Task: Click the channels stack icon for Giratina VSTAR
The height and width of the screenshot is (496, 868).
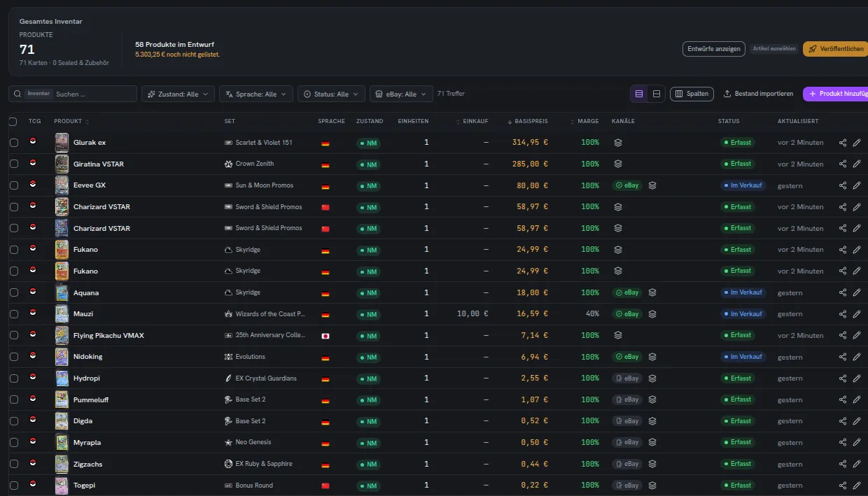Action: click(x=618, y=164)
